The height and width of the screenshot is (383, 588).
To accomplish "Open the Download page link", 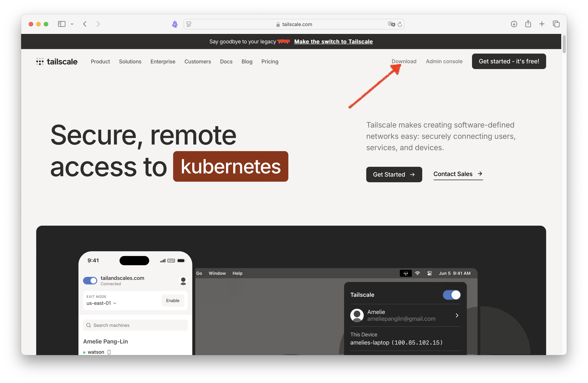I will pyautogui.click(x=404, y=61).
